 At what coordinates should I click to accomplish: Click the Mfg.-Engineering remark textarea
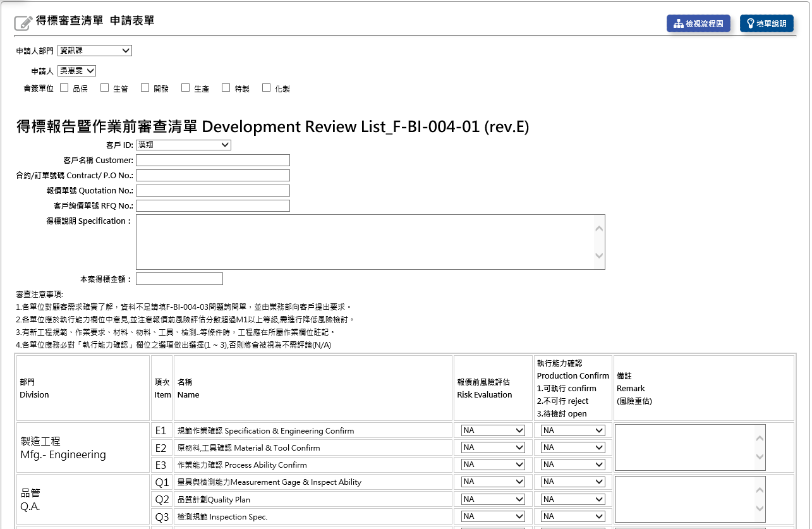(x=684, y=447)
